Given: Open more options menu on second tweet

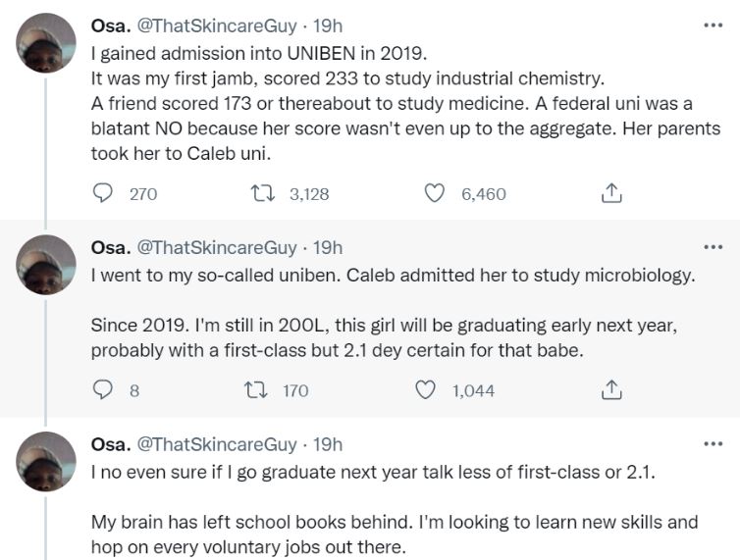Looking at the screenshot, I should pyautogui.click(x=713, y=247).
